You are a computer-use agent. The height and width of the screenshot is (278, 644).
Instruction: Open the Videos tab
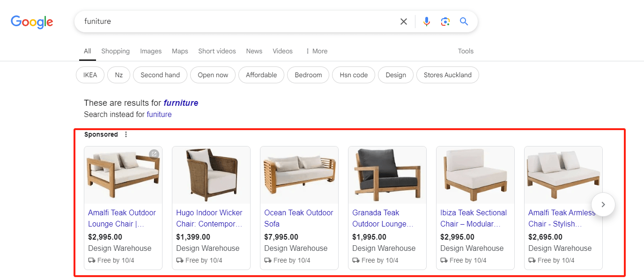[x=282, y=51]
